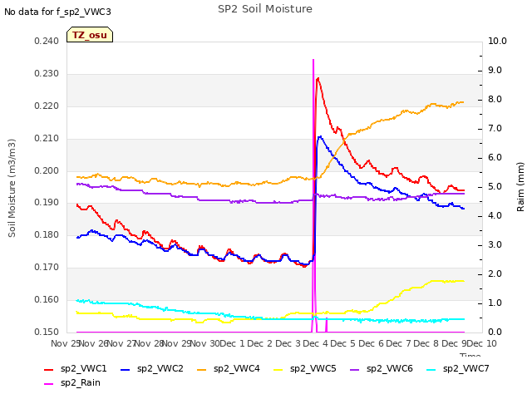
Task: Click the 0.200 left axis value
Action: point(47,170)
